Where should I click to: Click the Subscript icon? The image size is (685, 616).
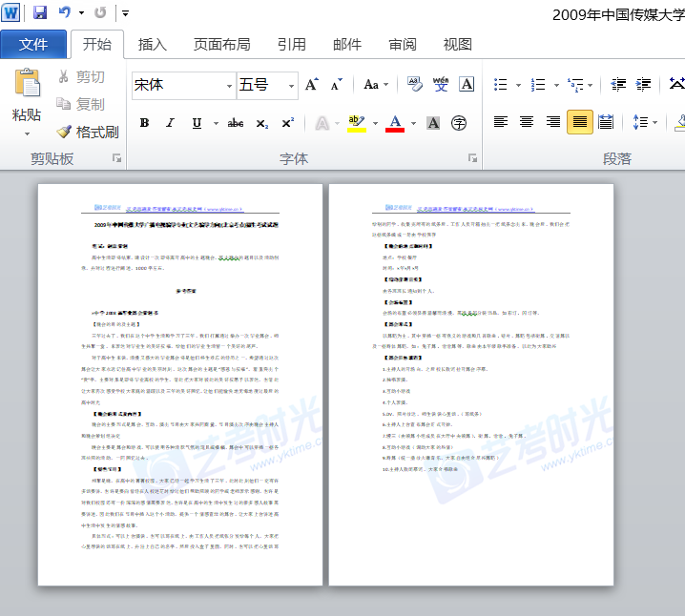[262, 123]
